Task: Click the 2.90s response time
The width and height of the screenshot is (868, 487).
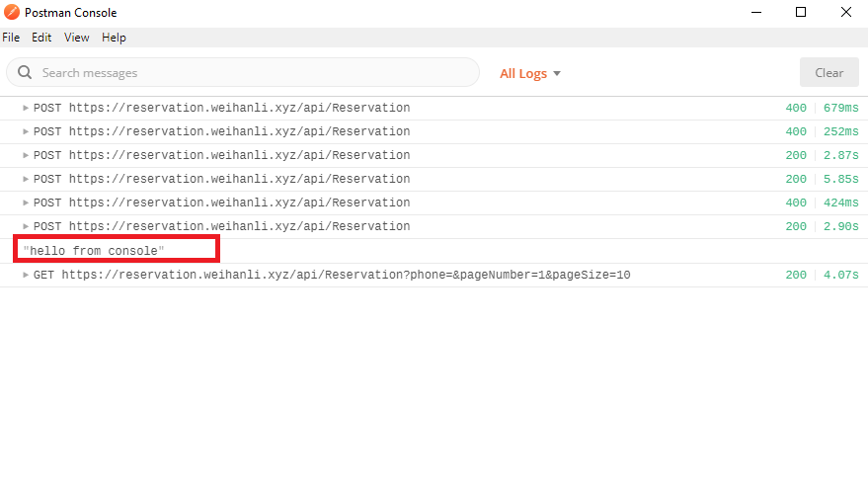Action: coord(841,226)
